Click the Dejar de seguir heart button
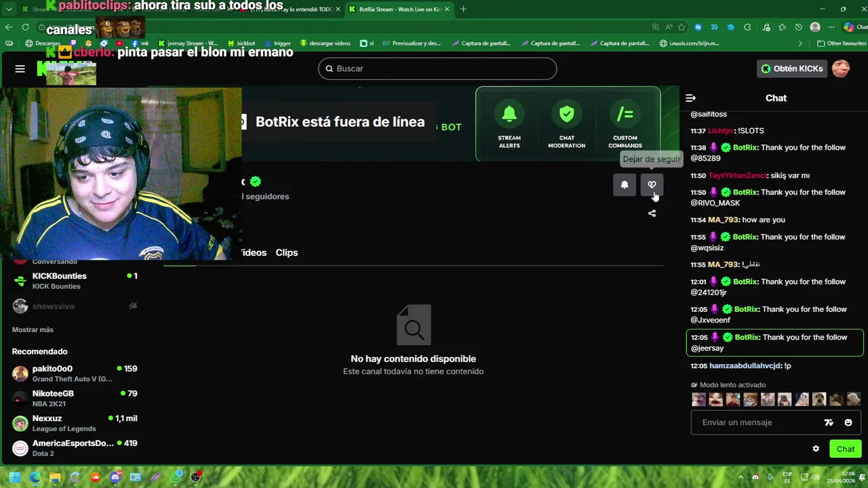The image size is (868, 488). click(x=652, y=184)
